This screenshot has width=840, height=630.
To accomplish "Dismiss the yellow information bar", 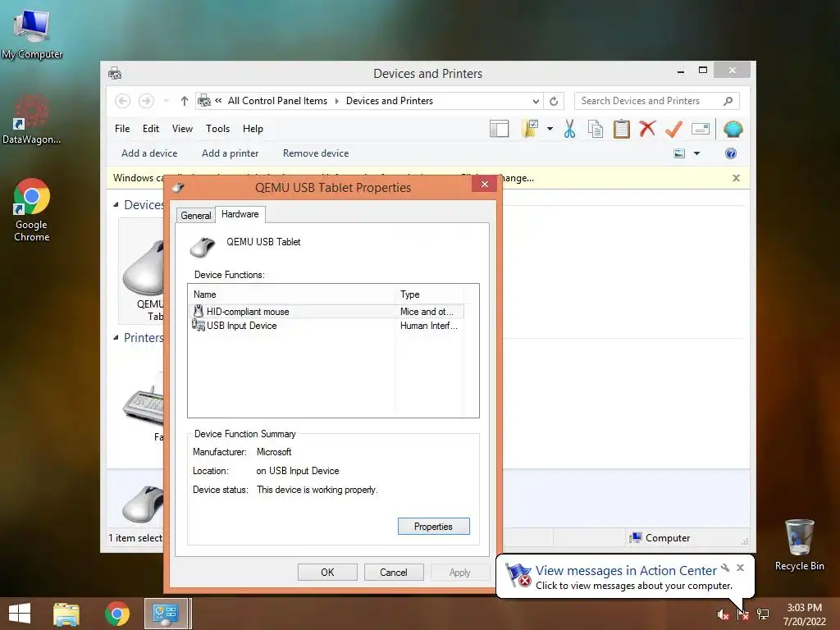I will 736,178.
